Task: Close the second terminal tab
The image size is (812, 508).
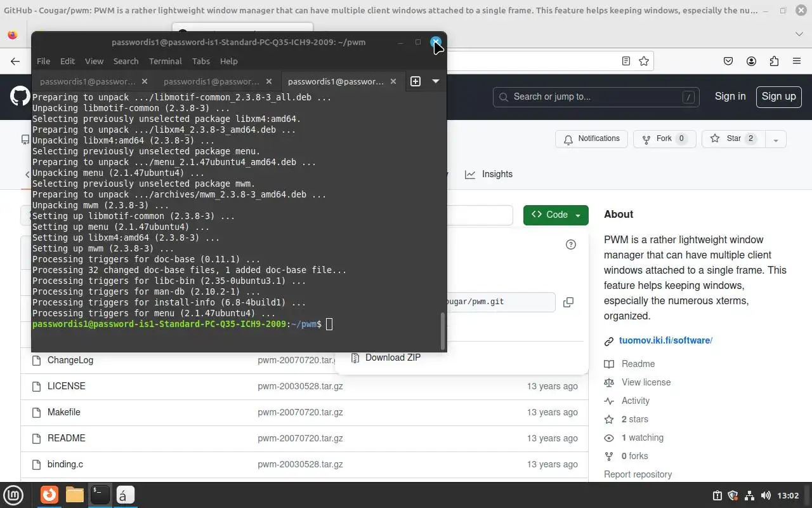Action: (x=269, y=81)
